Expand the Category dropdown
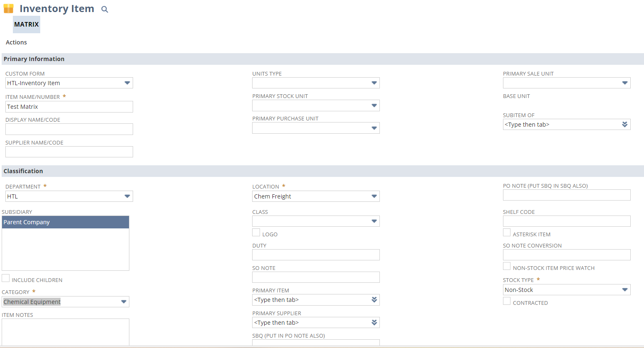644x348 pixels. 124,302
